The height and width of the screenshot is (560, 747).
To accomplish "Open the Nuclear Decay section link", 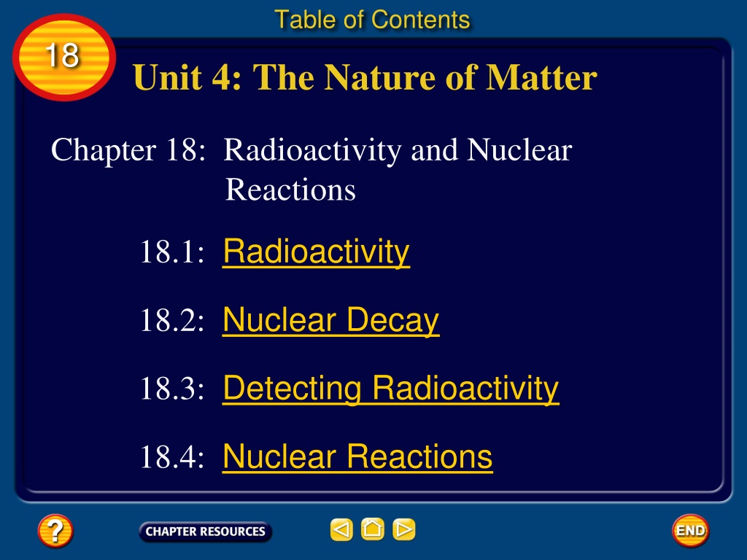I will click(x=331, y=321).
